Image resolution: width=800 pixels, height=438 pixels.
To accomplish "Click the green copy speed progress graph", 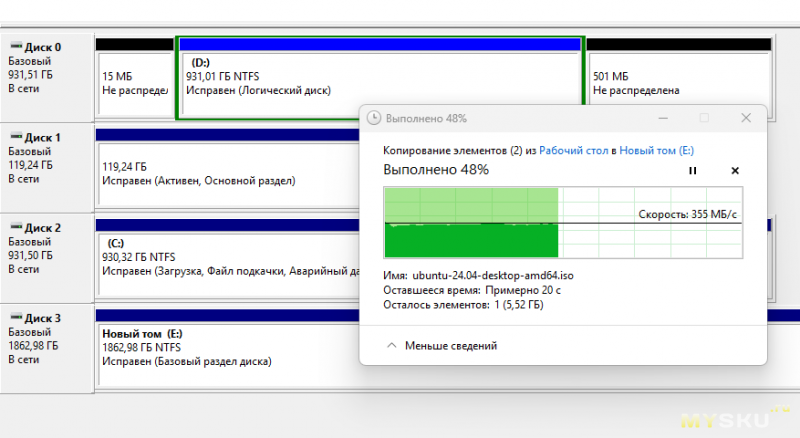I will click(470, 222).
